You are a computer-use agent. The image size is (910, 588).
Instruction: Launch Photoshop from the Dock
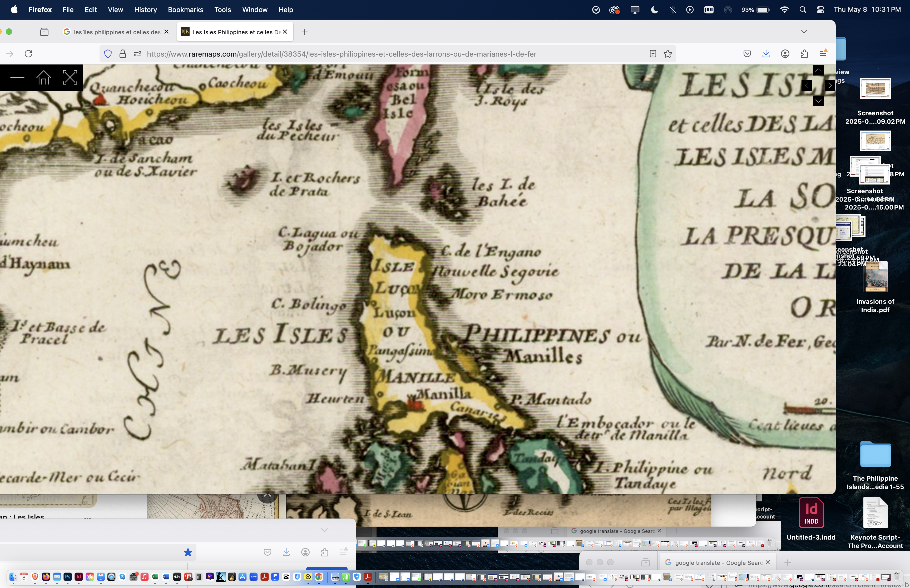pyautogui.click(x=68, y=577)
